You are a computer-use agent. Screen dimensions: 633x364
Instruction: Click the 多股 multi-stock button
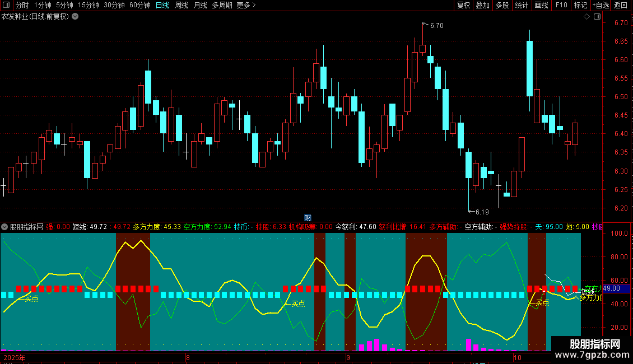[502, 5]
